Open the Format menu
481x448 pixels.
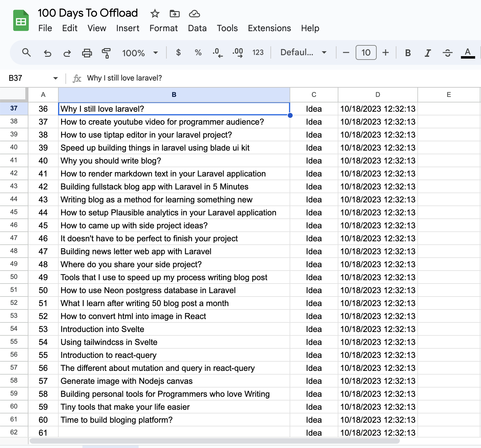click(164, 28)
